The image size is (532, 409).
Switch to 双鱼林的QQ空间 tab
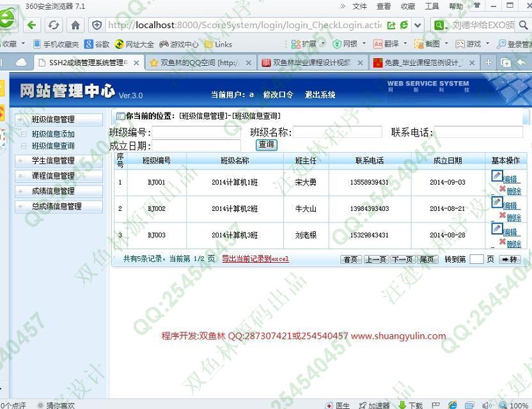[201, 63]
